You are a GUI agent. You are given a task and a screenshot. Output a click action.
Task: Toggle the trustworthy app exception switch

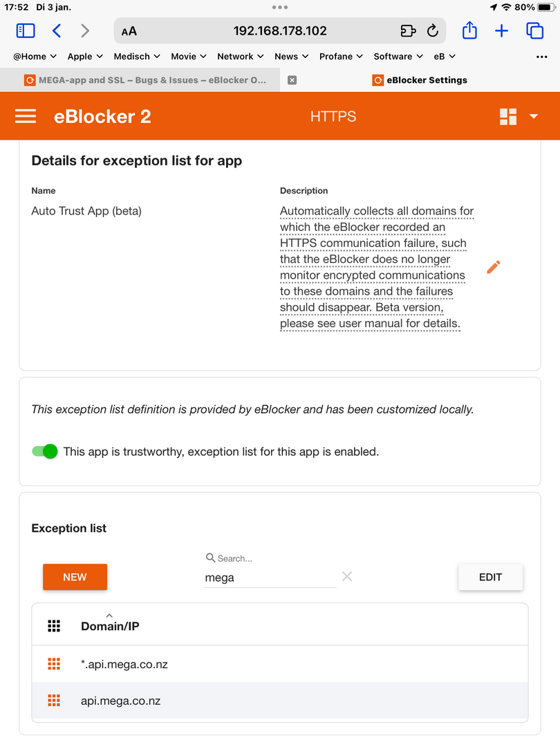click(x=45, y=451)
